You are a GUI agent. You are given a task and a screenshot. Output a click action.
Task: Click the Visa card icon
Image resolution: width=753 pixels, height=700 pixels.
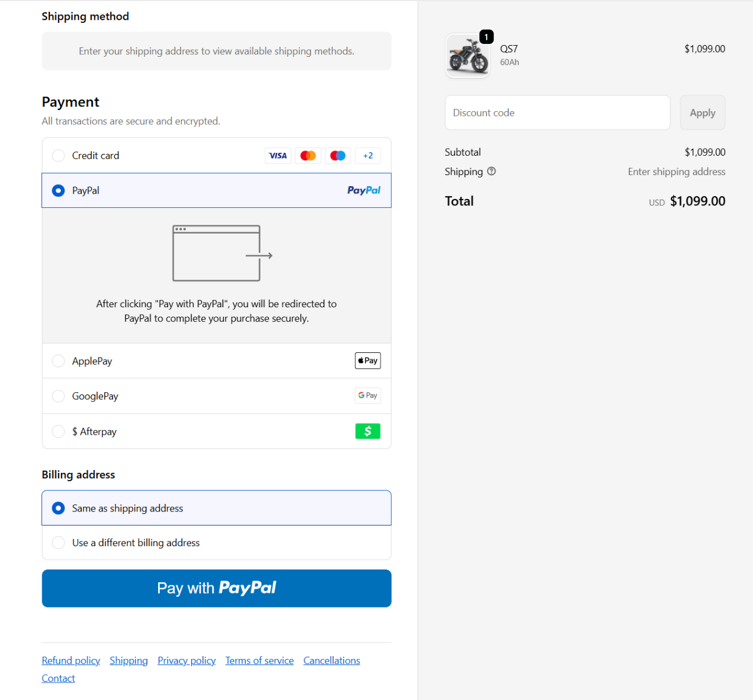(x=278, y=156)
